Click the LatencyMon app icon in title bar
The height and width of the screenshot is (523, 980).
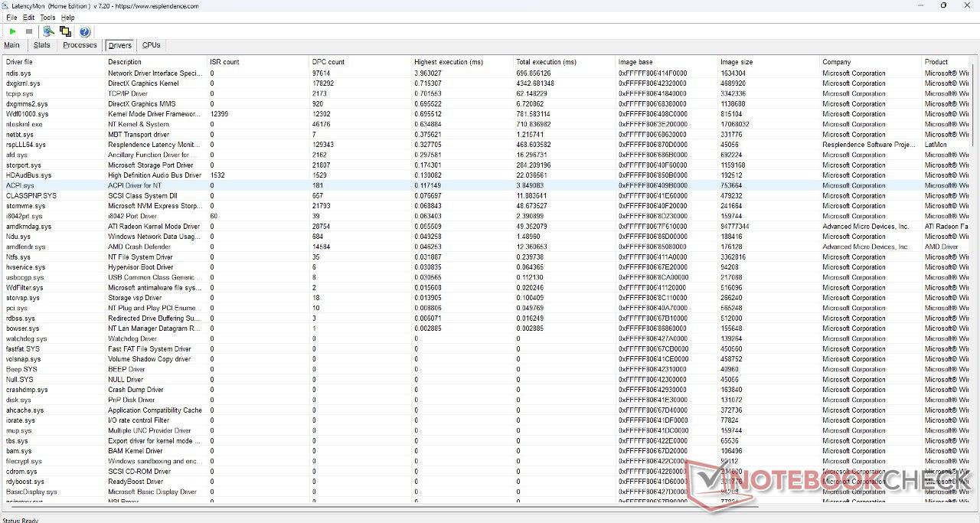[x=5, y=6]
